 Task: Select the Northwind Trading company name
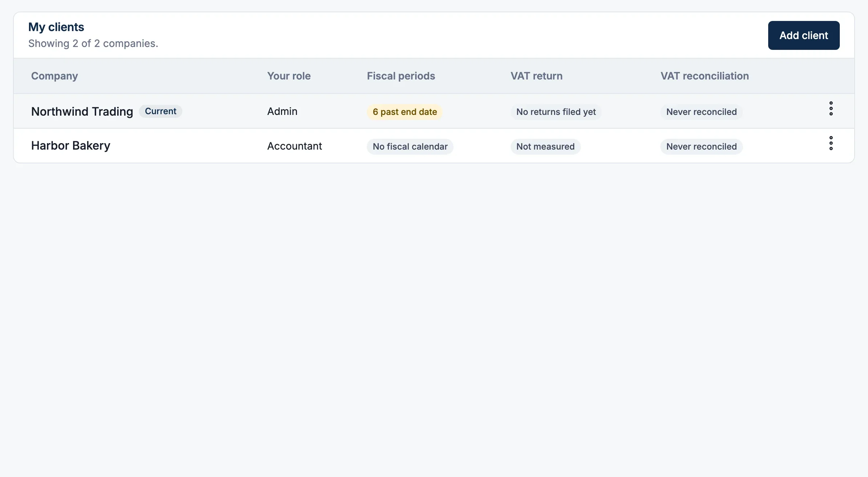pyautogui.click(x=82, y=111)
